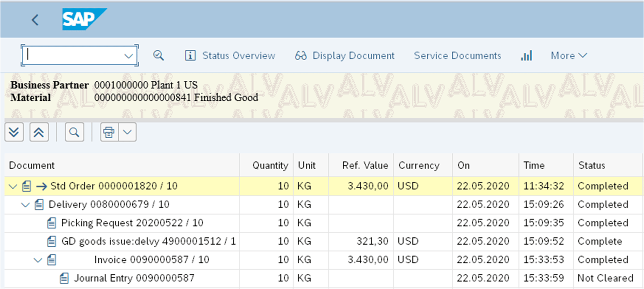Viewport: 644px width, 289px height.
Task: Click the expand all chevron icon
Action: (x=14, y=132)
